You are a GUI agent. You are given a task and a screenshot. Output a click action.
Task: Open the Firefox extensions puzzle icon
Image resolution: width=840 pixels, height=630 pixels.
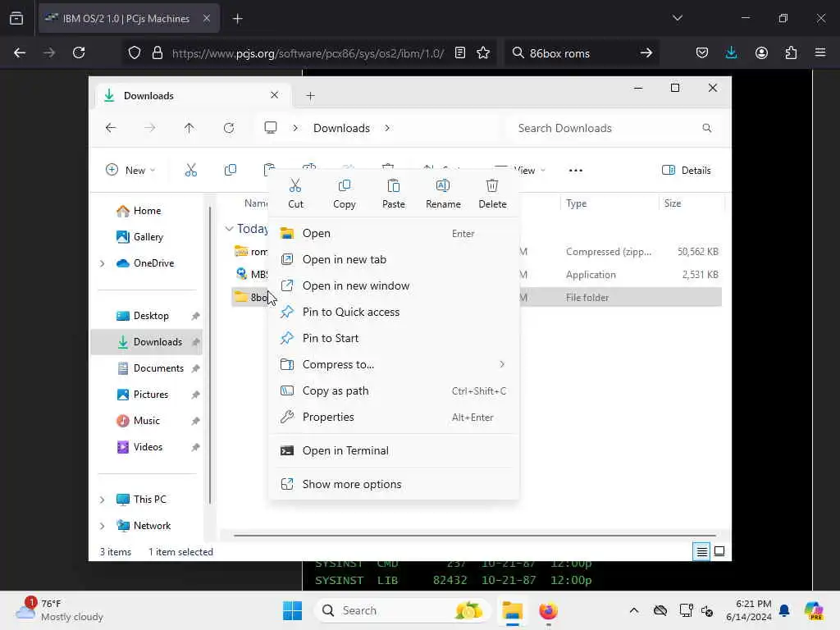[791, 52]
